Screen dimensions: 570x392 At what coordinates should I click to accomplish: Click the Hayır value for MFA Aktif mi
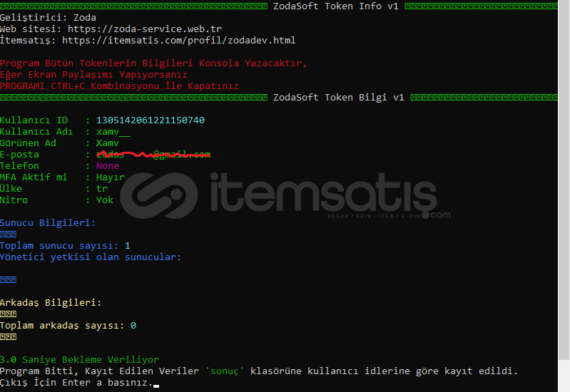pos(110,177)
